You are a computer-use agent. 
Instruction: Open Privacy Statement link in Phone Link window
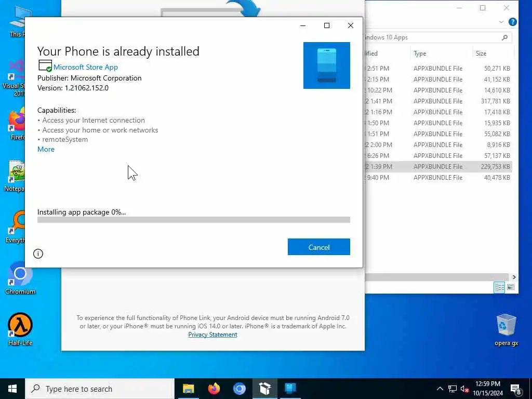pos(212,335)
